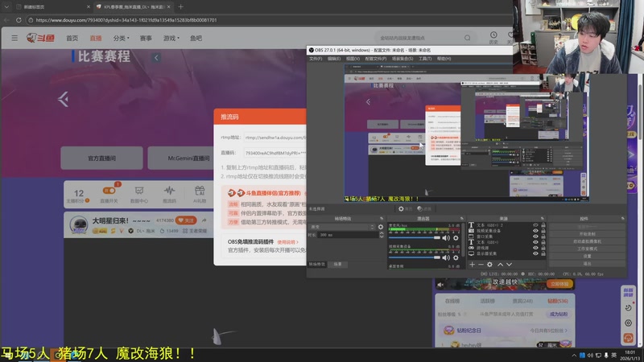The height and width of the screenshot is (362, 644).
Task: Click the microphone tray icon
Action: [x=606, y=355]
